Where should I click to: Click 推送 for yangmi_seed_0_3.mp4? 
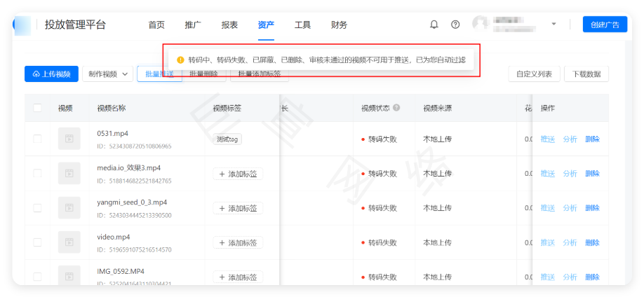click(x=548, y=208)
